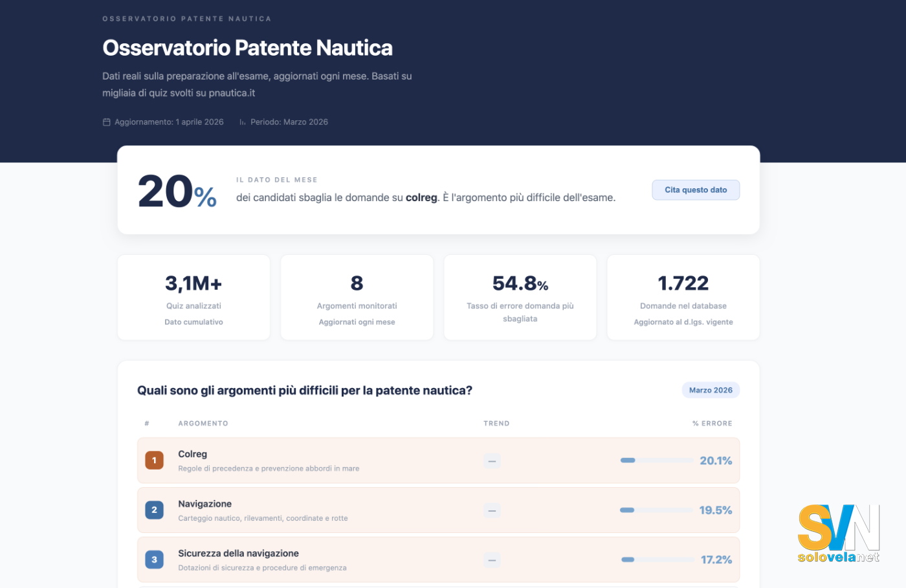Screen dimensions: 906x588
Task: Click the bar chart icon beside Periodo
Action: (243, 122)
